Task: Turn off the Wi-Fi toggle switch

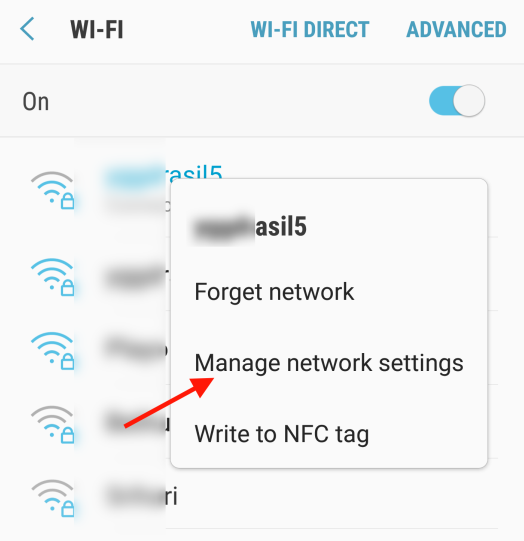Action: 457,101
